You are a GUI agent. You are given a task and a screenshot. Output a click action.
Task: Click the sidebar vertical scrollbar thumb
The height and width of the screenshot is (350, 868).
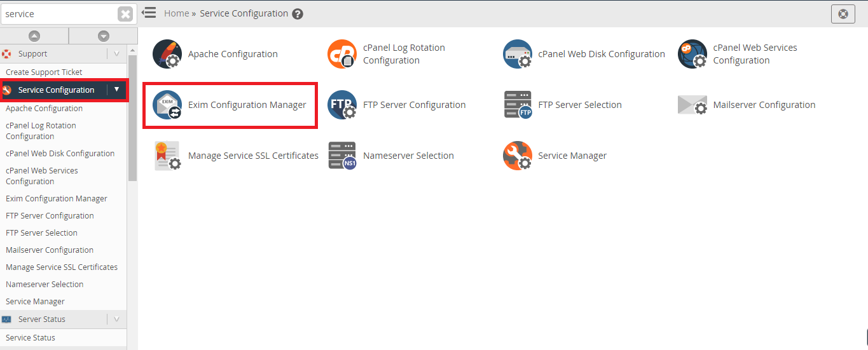[x=132, y=118]
